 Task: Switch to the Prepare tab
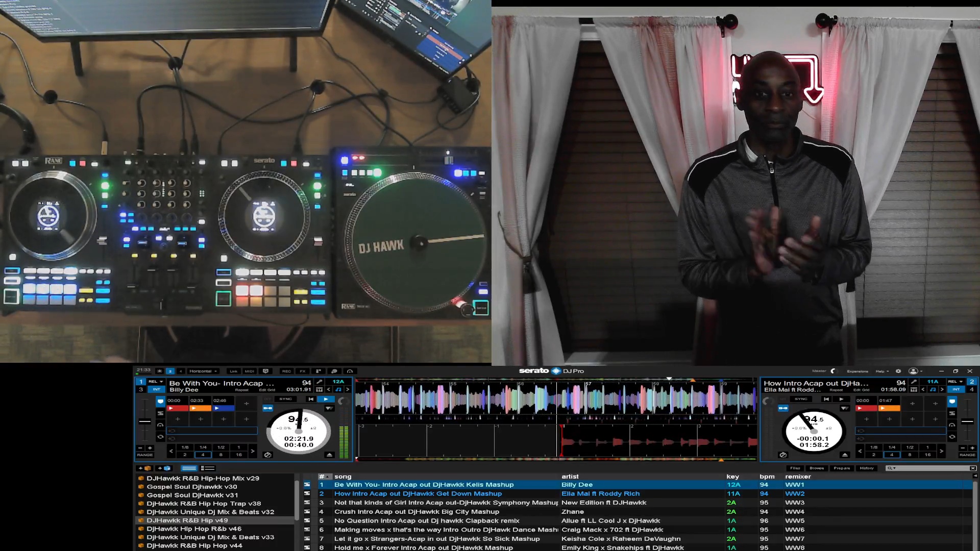tap(842, 468)
